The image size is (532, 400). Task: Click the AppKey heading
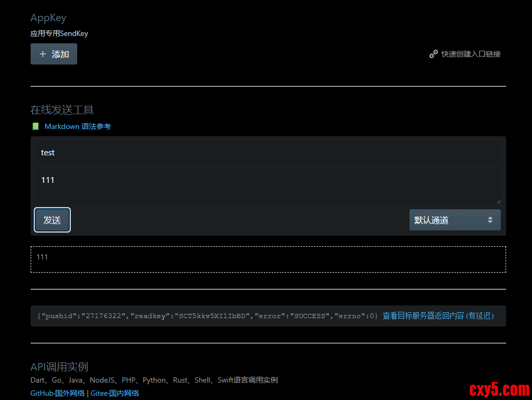(x=49, y=17)
